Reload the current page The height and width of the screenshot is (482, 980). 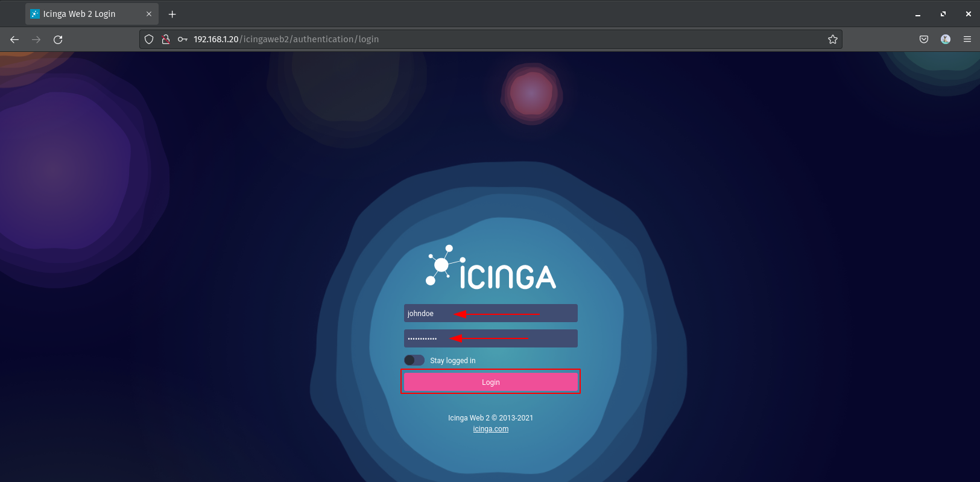click(58, 39)
